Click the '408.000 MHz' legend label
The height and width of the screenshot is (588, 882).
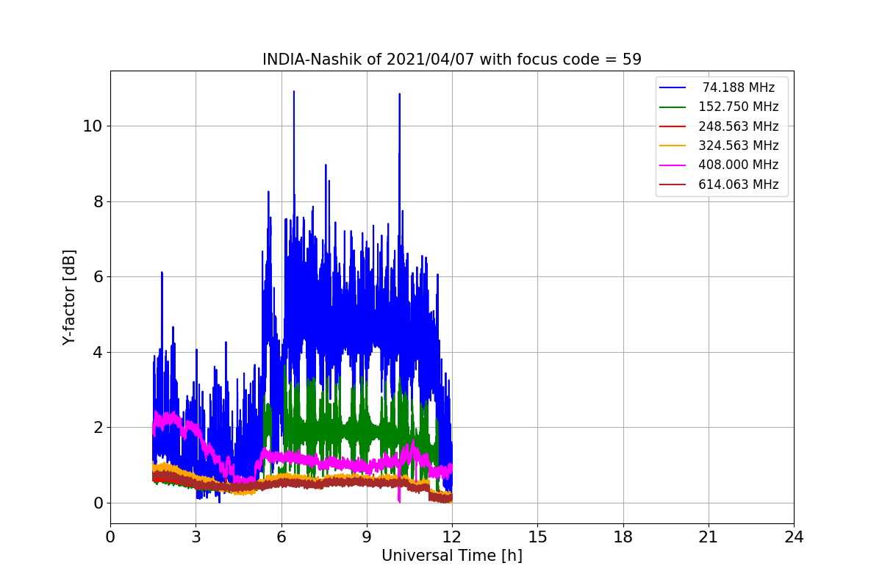(739, 165)
